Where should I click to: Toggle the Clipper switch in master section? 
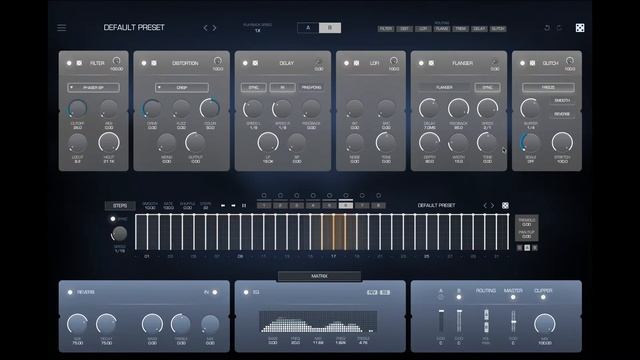pyautogui.click(x=543, y=297)
